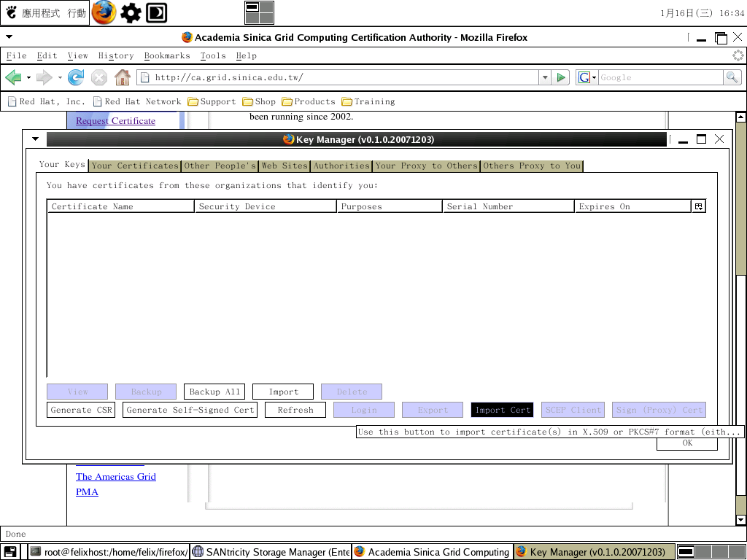Open the Firefox window menu arrow
This screenshot has width=747, height=560.
9,36
